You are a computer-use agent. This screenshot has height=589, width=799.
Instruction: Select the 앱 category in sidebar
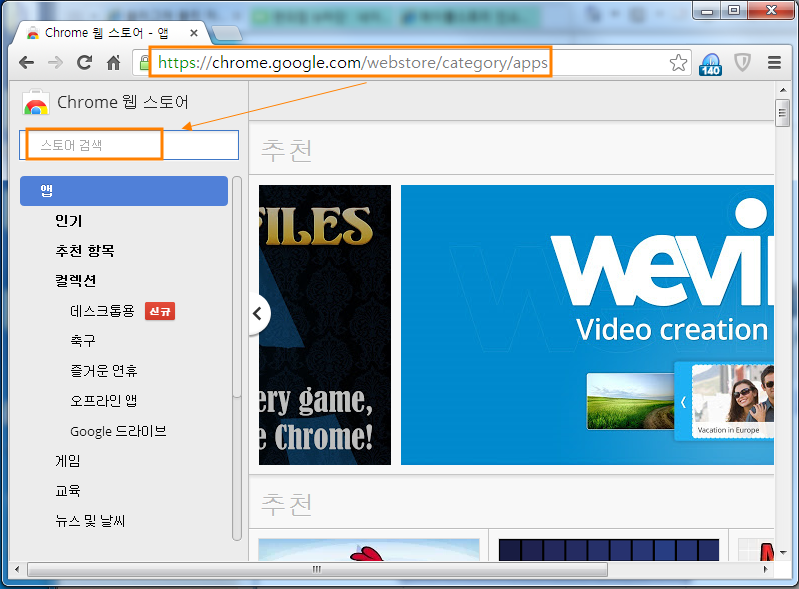pos(124,191)
